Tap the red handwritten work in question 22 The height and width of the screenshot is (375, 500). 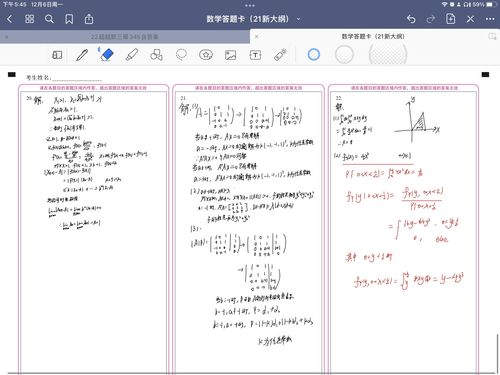(x=403, y=227)
